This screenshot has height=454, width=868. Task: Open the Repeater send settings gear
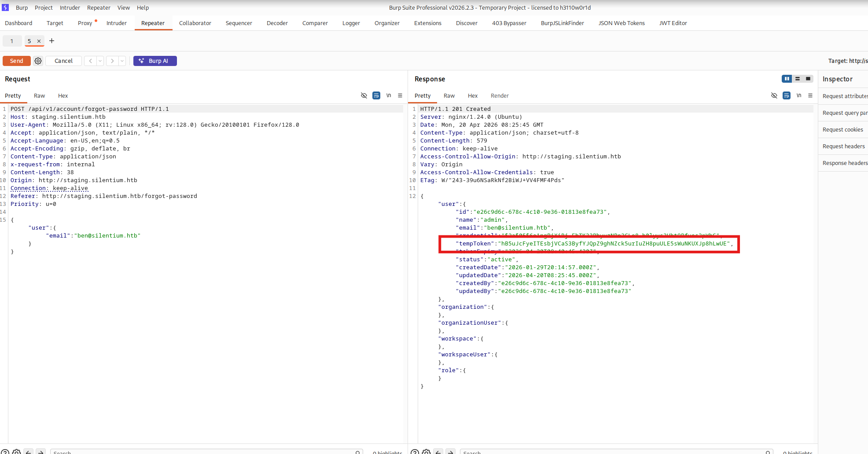click(38, 61)
